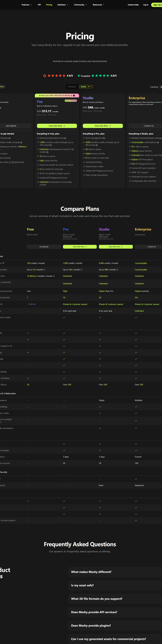Click the info icon on New User Offer banner

coord(74,96)
